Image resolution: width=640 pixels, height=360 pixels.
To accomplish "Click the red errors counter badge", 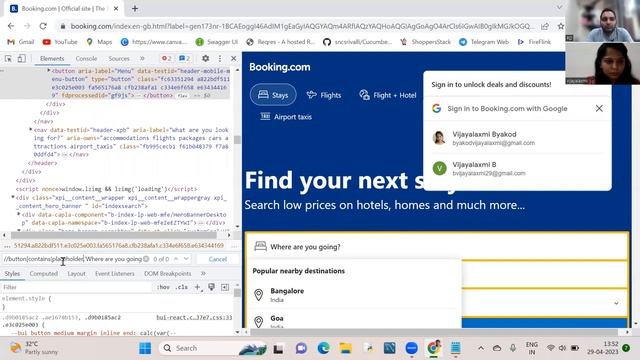I will [x=167, y=58].
